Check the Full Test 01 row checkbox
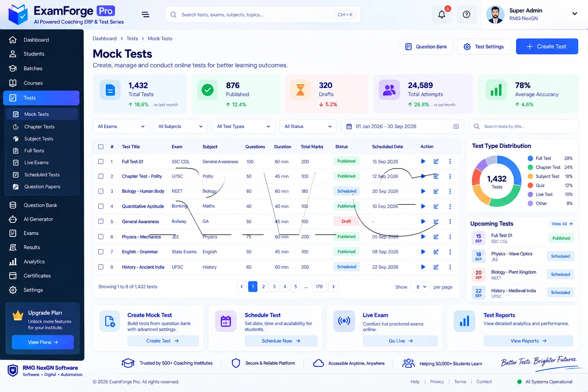Viewport: 588px width, 392px height. [101, 162]
